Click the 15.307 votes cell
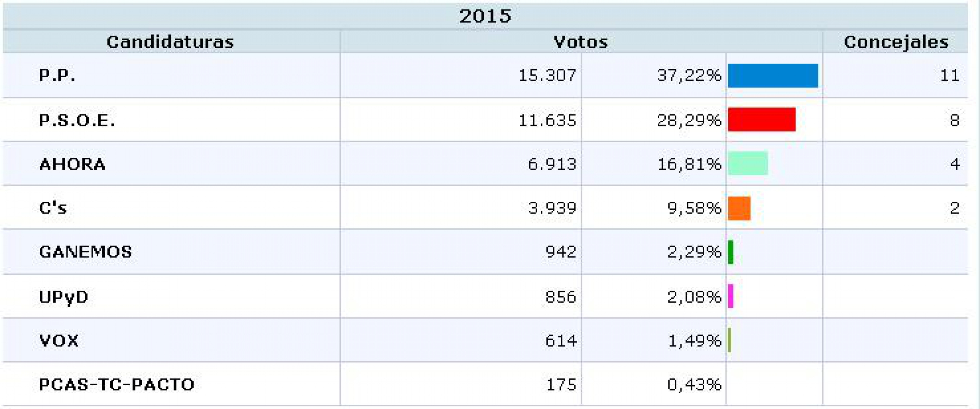 tap(547, 75)
